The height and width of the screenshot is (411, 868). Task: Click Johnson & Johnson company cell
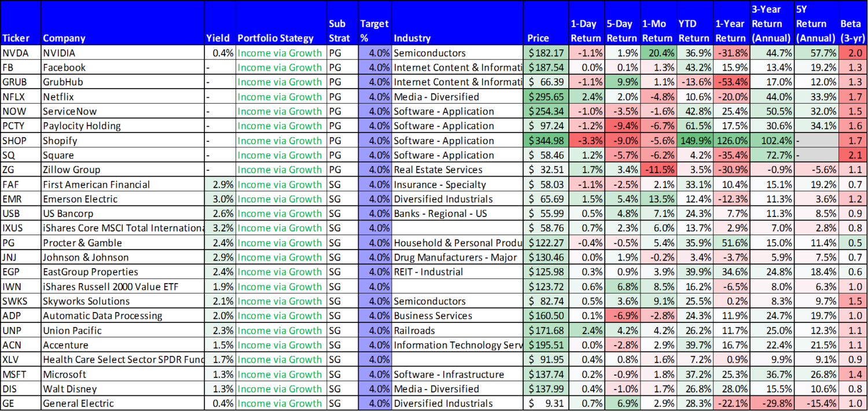pos(123,258)
